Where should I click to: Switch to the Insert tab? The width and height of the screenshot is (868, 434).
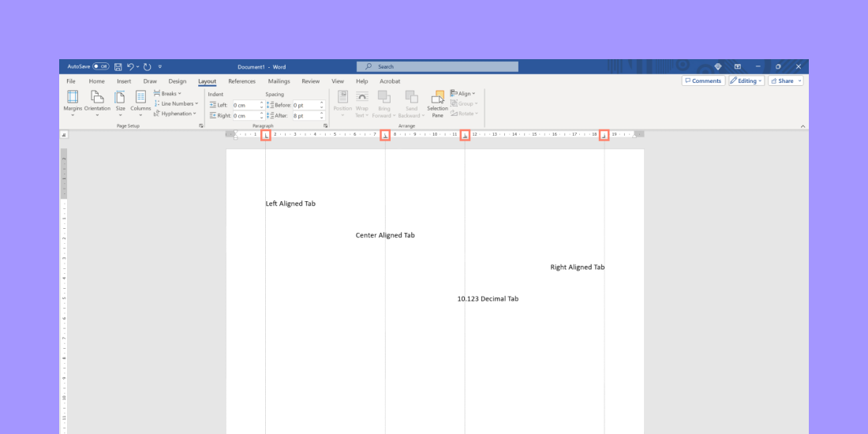124,81
